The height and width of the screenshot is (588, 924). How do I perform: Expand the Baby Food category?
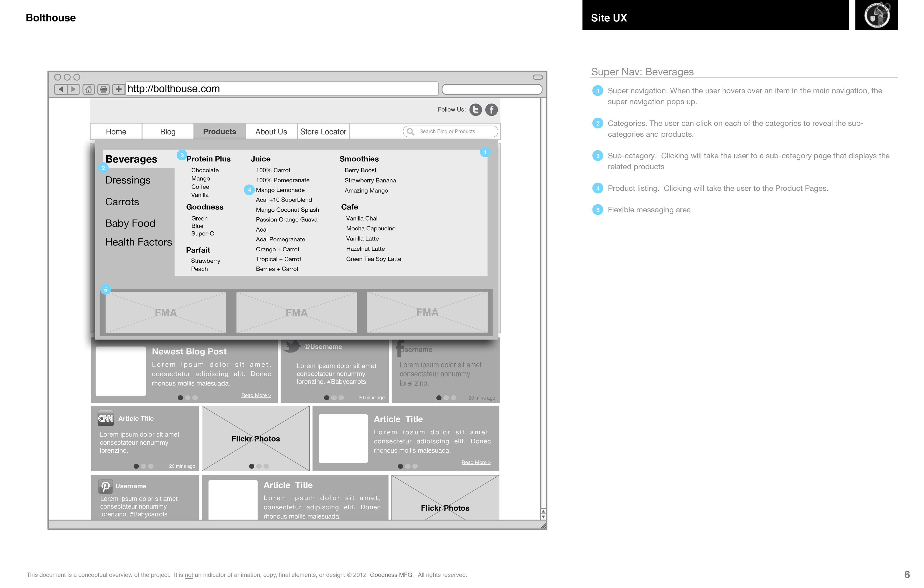(130, 223)
